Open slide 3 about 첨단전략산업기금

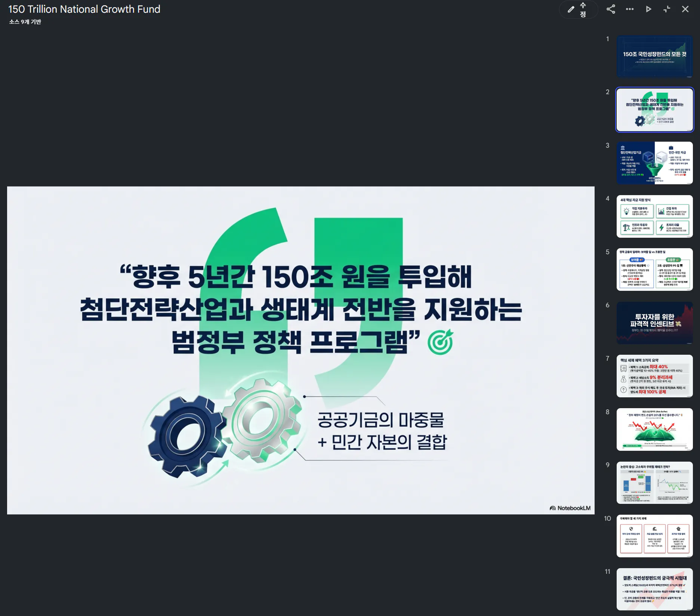(654, 162)
